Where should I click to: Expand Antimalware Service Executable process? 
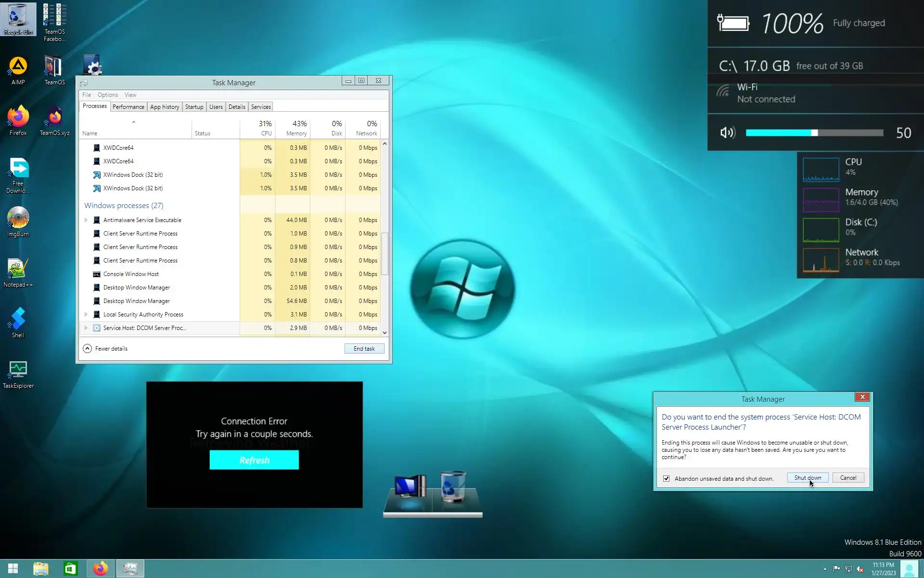pos(86,220)
